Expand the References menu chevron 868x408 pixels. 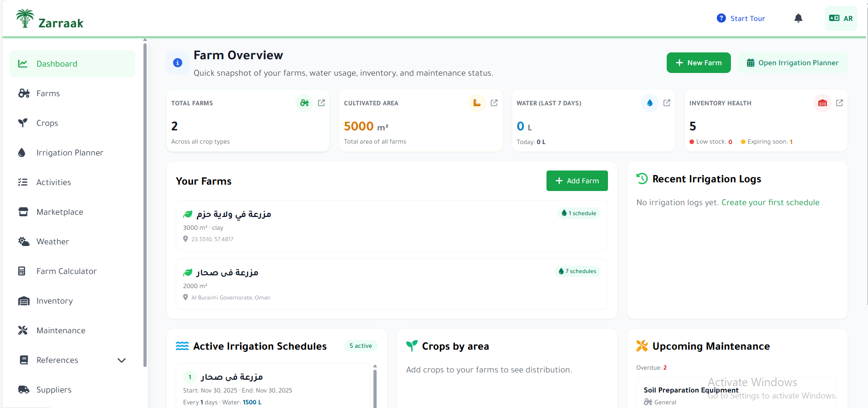122,360
